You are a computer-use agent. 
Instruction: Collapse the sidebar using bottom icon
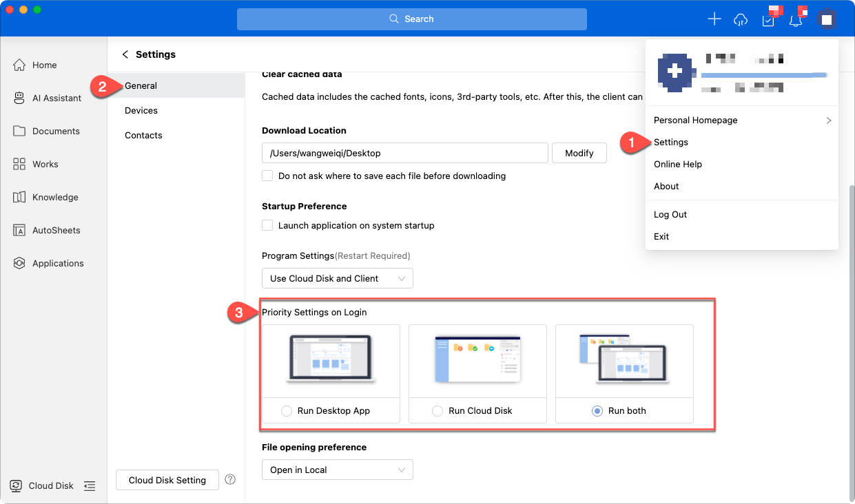[90, 485]
